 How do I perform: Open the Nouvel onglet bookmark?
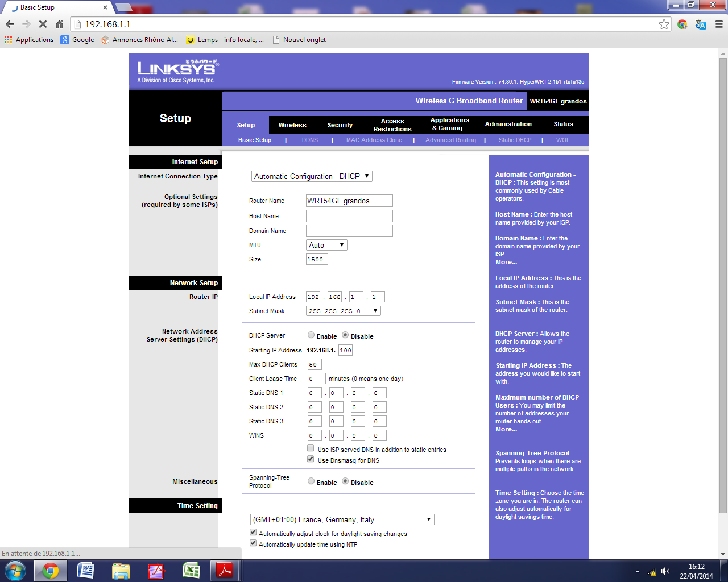pyautogui.click(x=299, y=40)
